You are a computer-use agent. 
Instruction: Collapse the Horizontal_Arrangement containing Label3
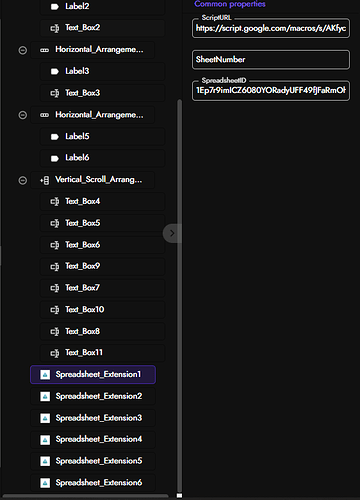[x=23, y=50]
